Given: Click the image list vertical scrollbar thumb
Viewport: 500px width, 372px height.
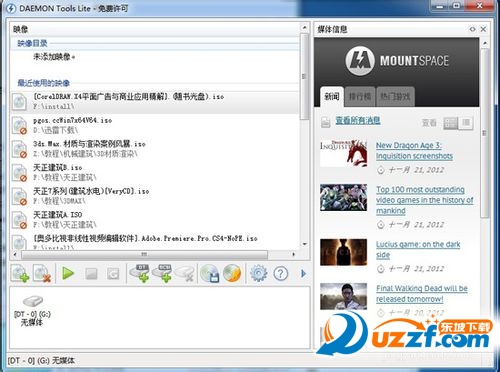Looking at the screenshot, I should pos(304,76).
